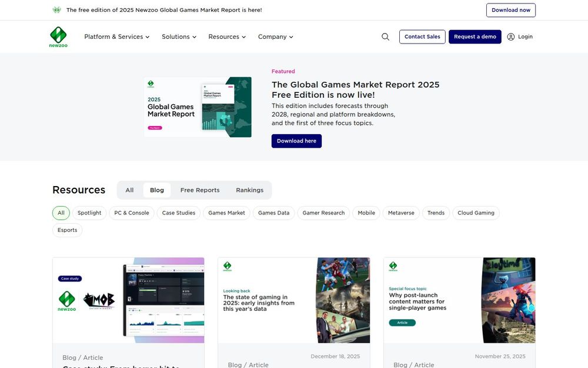Filter by PC & Console
This screenshot has height=368, width=588.
click(132, 213)
